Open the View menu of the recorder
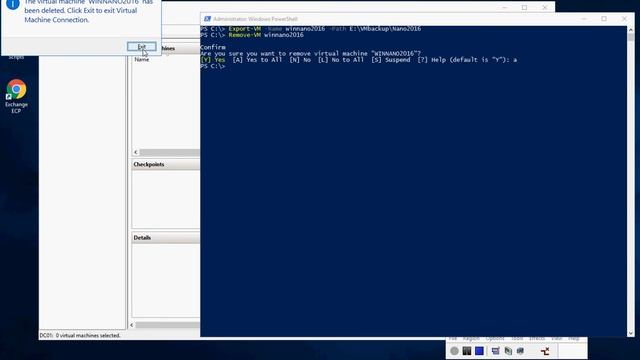640x360 pixels. [557, 338]
